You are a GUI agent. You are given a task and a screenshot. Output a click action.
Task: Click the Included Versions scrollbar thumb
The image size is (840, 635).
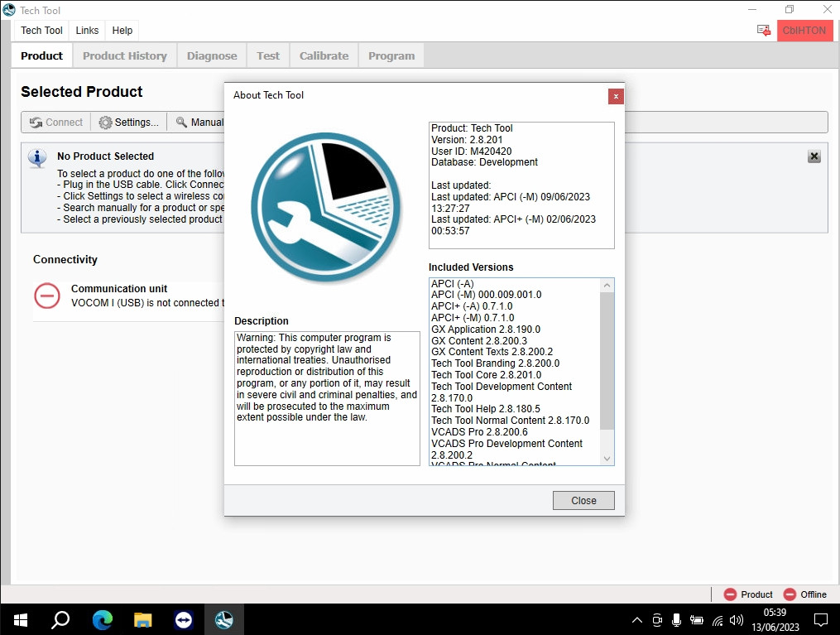coord(607,360)
